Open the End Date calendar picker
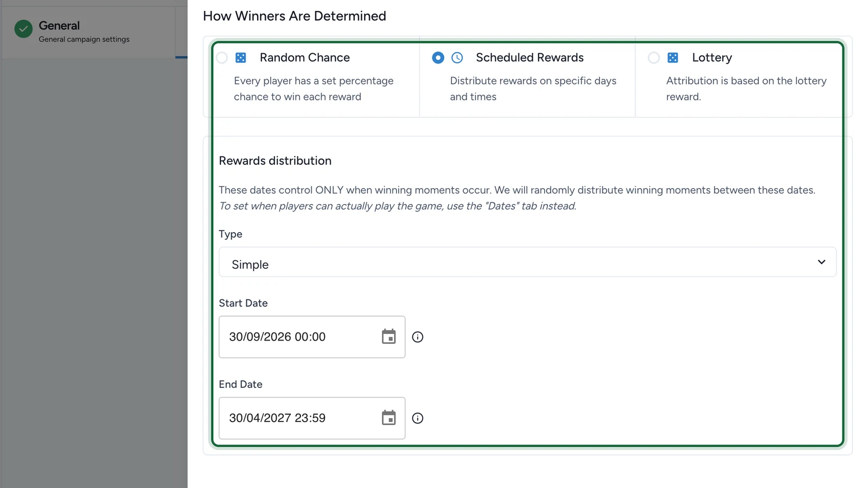868x488 pixels. pyautogui.click(x=388, y=418)
